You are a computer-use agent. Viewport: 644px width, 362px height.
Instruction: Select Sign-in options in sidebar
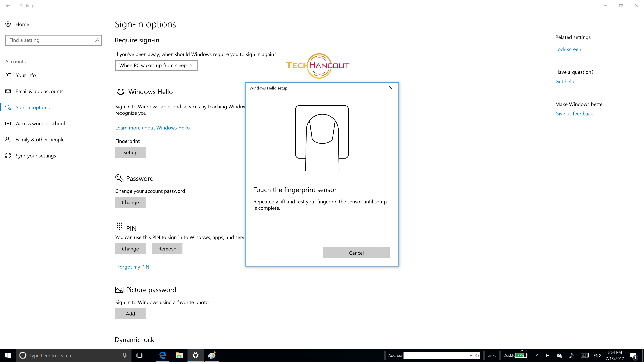[x=33, y=107]
